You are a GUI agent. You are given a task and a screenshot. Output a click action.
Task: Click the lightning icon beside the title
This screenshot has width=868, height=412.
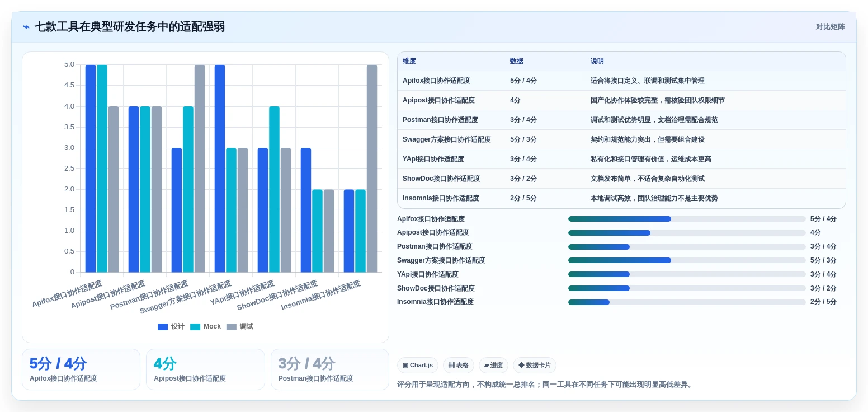(x=26, y=27)
